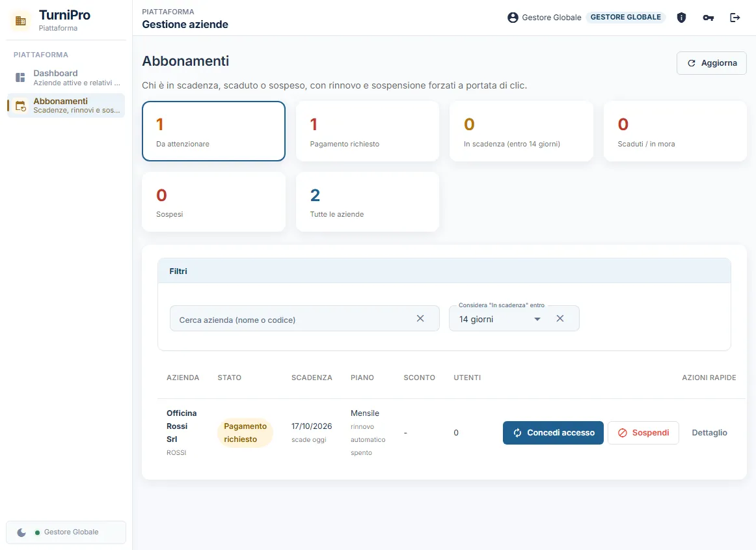This screenshot has height=550, width=756.
Task: Refresh the list with Aggiorna
Action: [x=712, y=62]
